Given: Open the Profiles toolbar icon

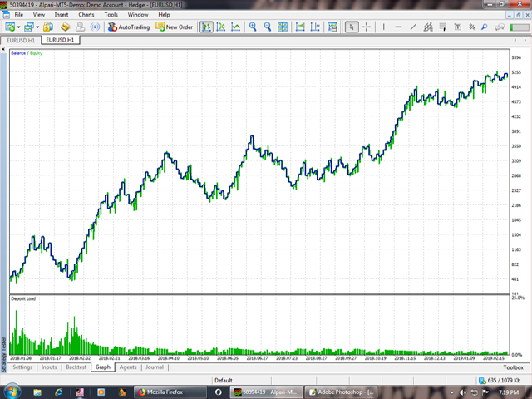Looking at the screenshot, I should [x=29, y=27].
